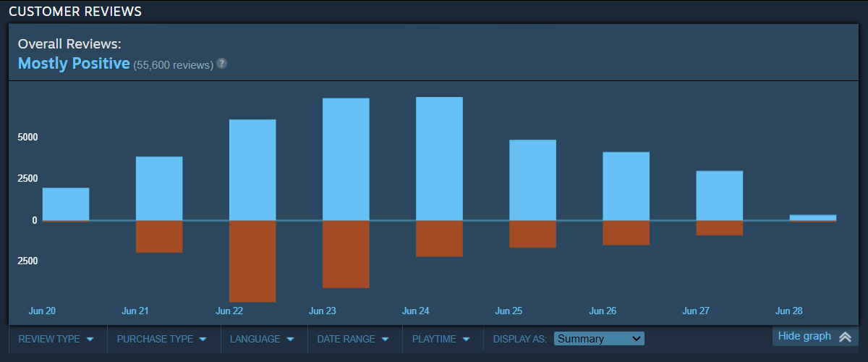Select the Jun 26 positive blue bar
The height and width of the screenshot is (362, 868).
point(626,186)
